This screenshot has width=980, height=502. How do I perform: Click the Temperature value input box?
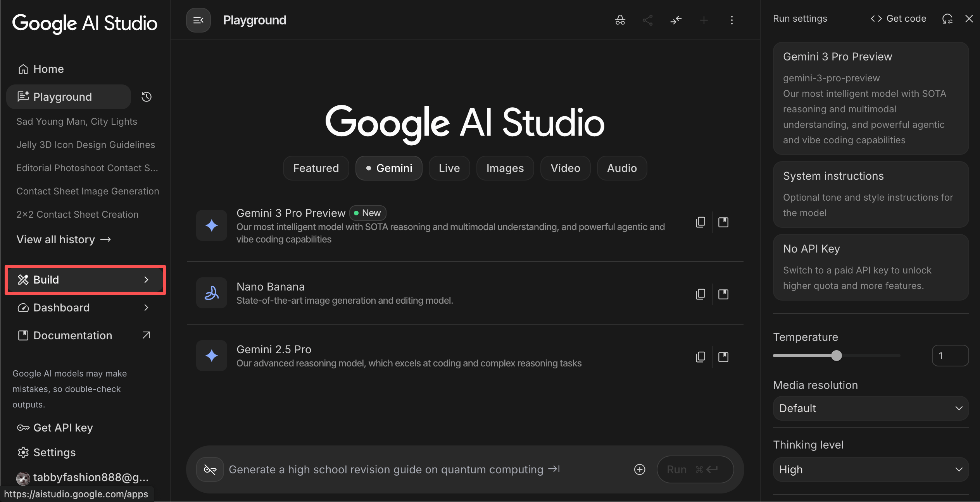[950, 356]
